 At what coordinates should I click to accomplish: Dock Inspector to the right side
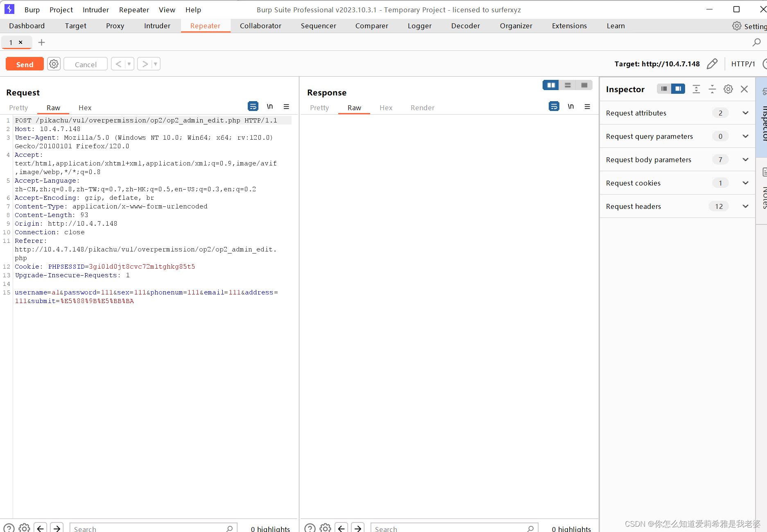(x=678, y=89)
